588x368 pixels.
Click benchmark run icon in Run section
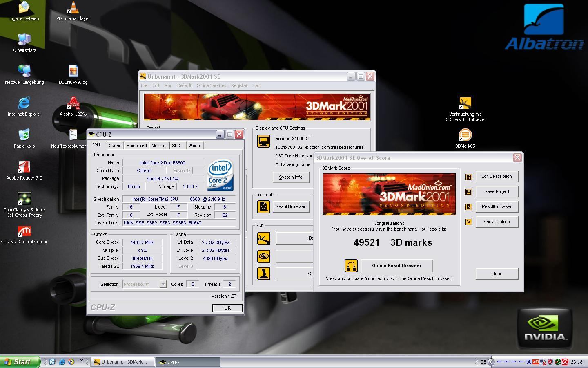264,238
